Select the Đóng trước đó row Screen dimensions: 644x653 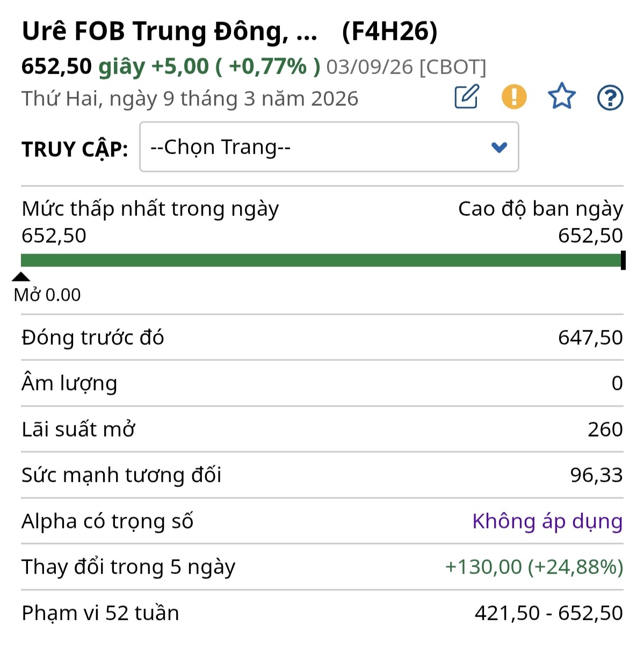click(x=322, y=337)
